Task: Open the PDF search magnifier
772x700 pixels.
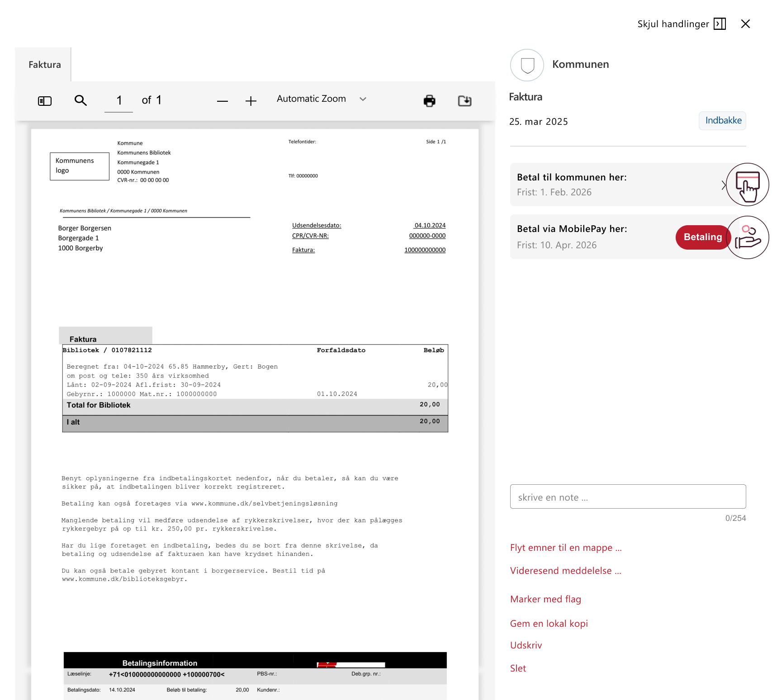Action: [x=81, y=100]
